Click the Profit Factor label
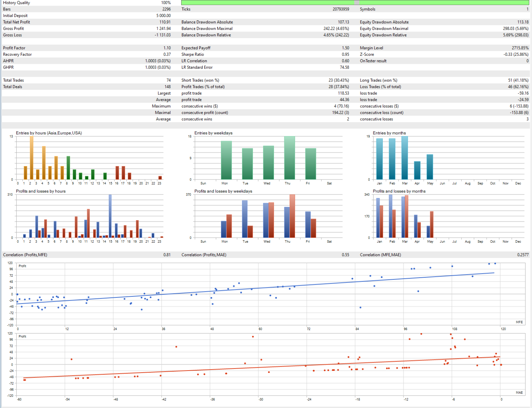532x408 pixels. pyautogui.click(x=14, y=48)
